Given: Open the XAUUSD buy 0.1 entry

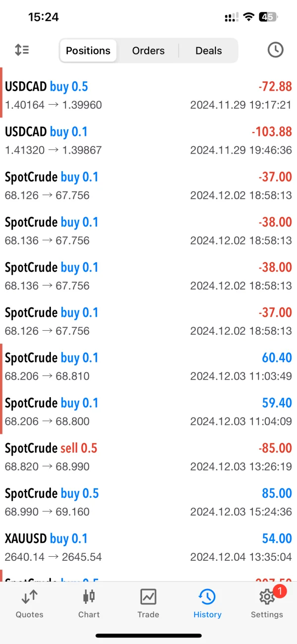Looking at the screenshot, I should [148, 547].
